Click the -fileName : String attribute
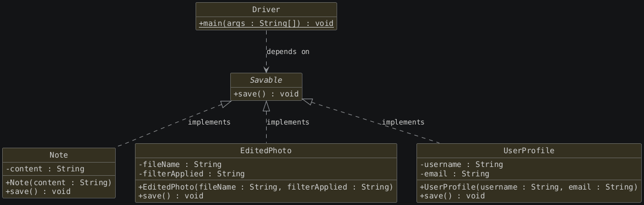 (180, 164)
